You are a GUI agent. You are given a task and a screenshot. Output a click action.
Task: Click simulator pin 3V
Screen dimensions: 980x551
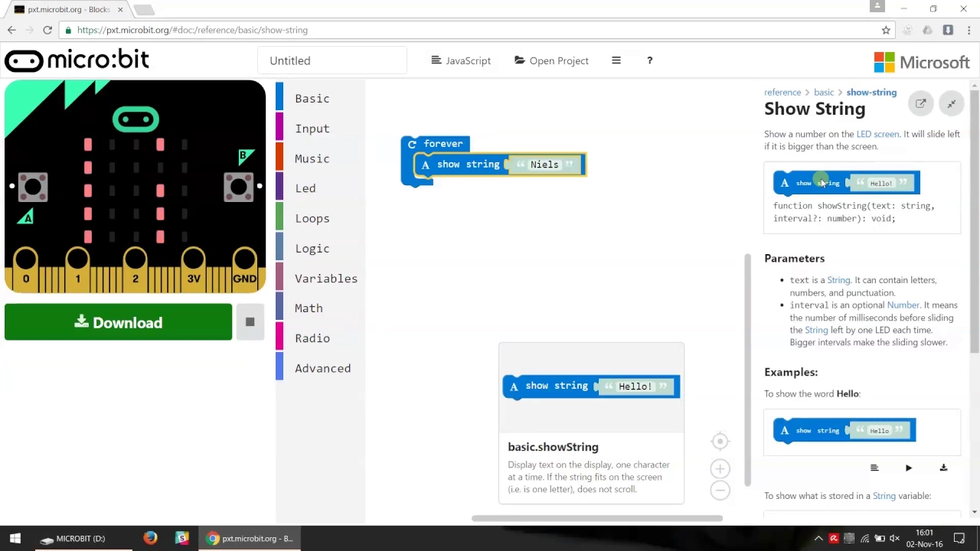point(194,269)
